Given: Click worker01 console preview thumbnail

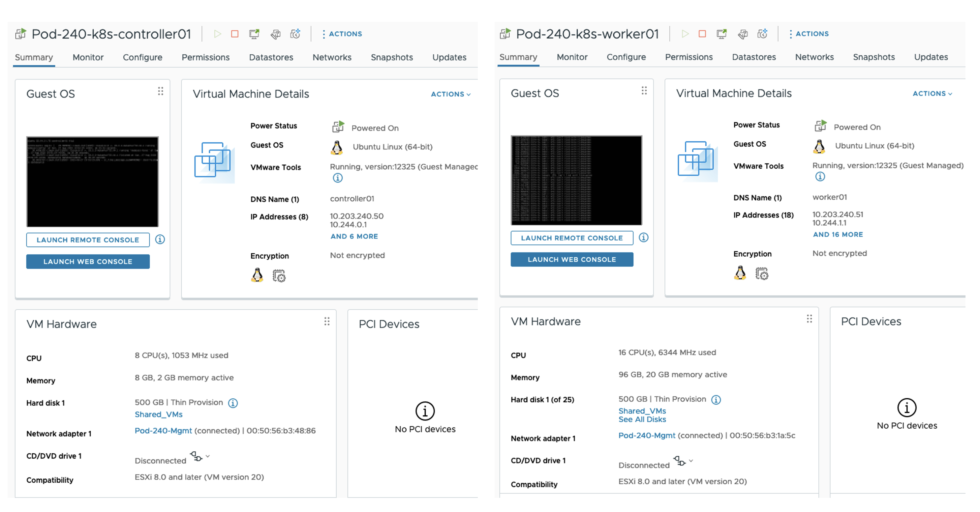Looking at the screenshot, I should (576, 180).
